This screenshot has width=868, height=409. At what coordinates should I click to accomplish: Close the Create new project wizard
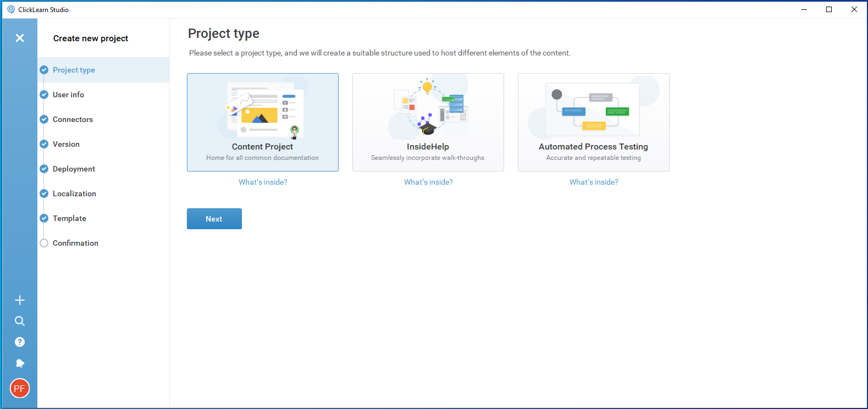pos(20,38)
